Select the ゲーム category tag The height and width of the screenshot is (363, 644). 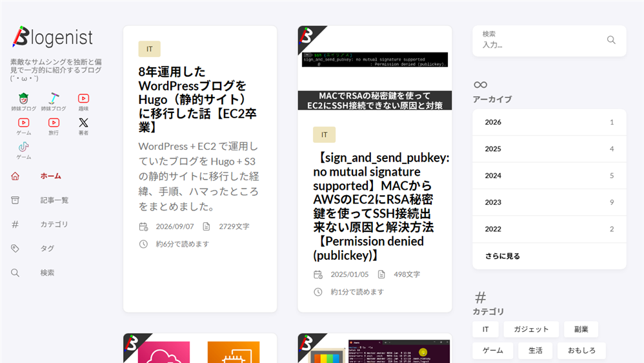click(493, 351)
